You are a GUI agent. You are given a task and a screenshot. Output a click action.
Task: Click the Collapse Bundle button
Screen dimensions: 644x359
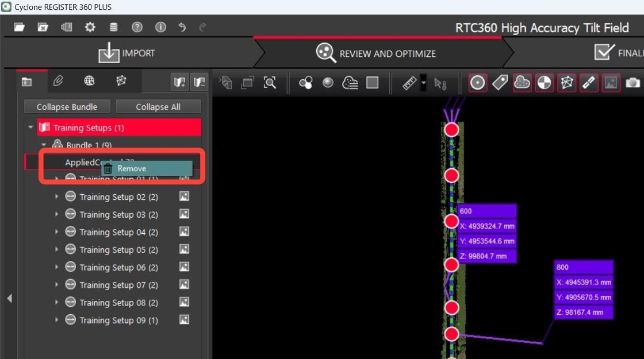pyautogui.click(x=67, y=107)
